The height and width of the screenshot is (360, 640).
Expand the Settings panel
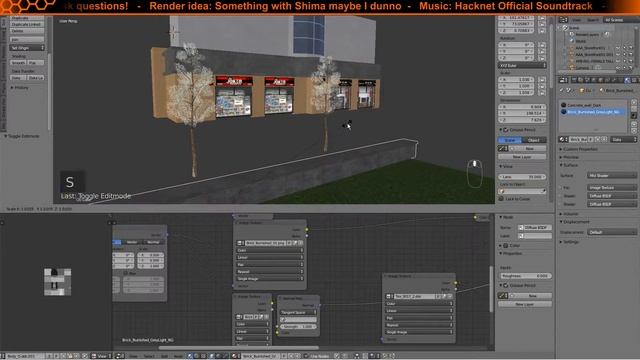coord(570,242)
